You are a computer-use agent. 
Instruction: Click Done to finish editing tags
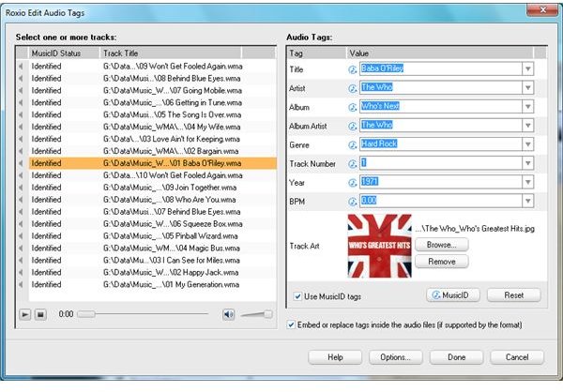point(456,357)
